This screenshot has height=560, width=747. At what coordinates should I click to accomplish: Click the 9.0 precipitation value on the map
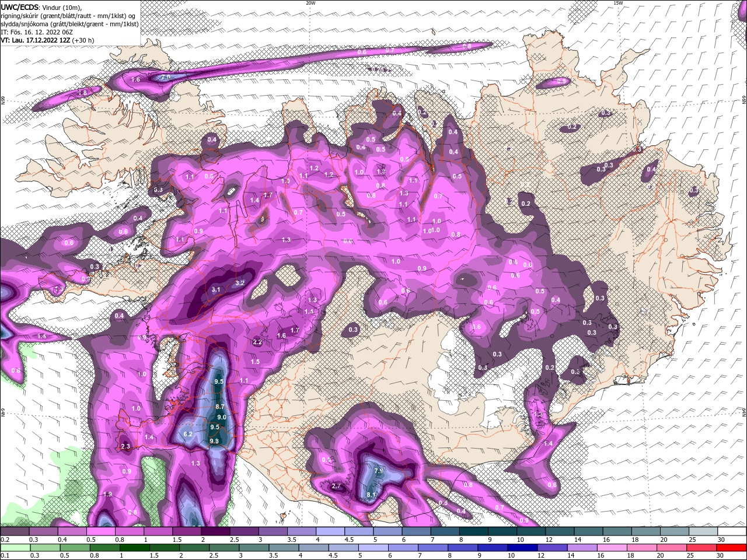pyautogui.click(x=222, y=417)
